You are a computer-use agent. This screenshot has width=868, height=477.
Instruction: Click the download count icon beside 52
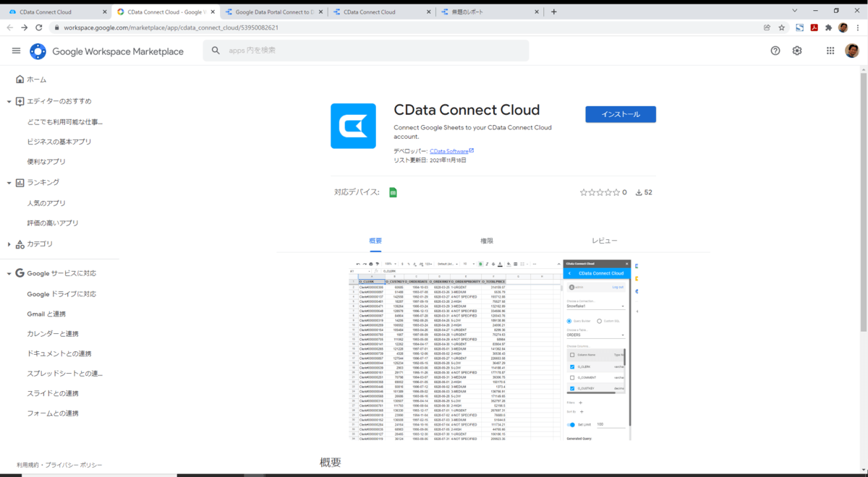(x=639, y=192)
